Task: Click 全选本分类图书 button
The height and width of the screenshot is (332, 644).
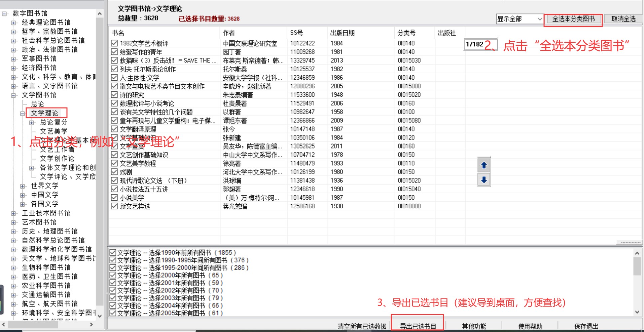Action: click(573, 19)
